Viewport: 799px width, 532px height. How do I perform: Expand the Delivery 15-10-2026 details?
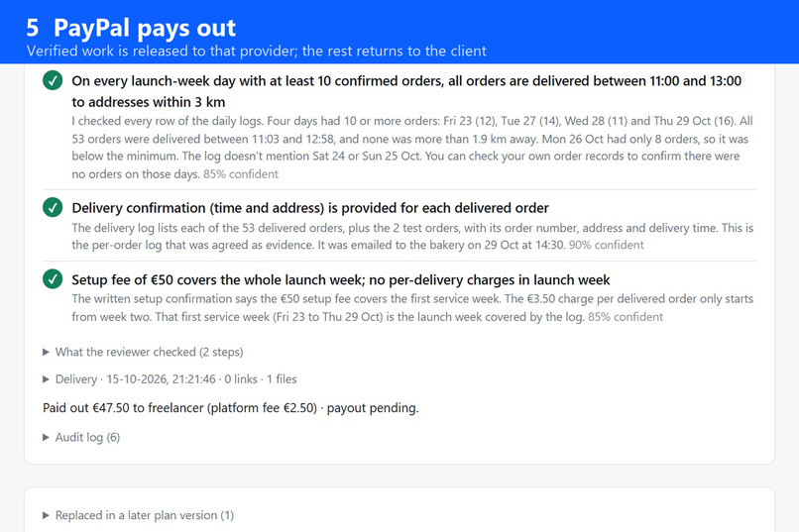point(170,379)
